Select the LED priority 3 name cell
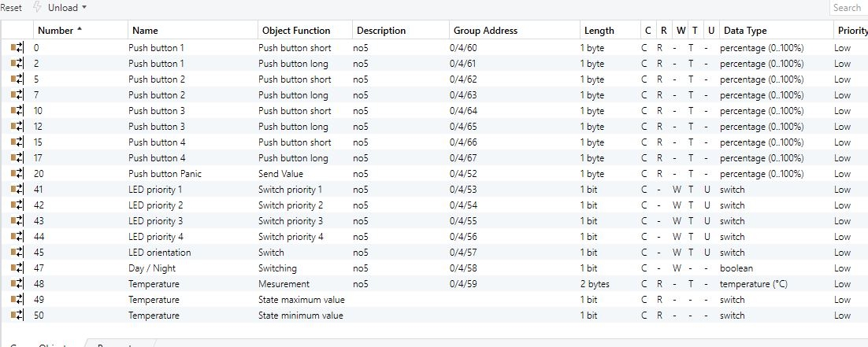868x347 pixels. (156, 221)
